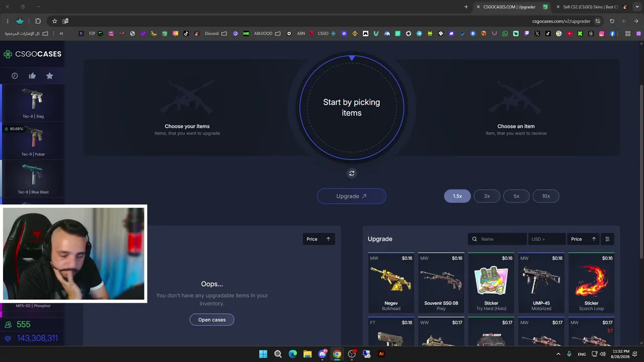Switch to Chrome on the taskbar
Image resolution: width=644 pixels, height=362 pixels.
337,354
